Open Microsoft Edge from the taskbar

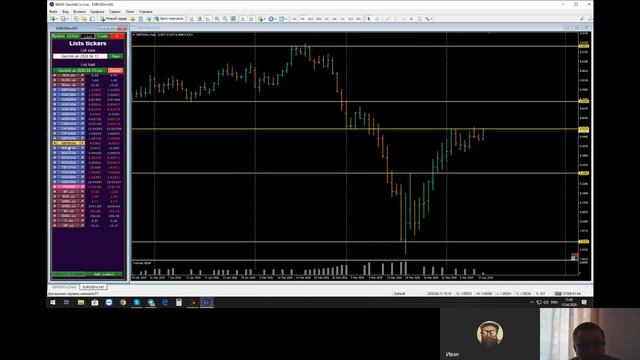[165, 302]
